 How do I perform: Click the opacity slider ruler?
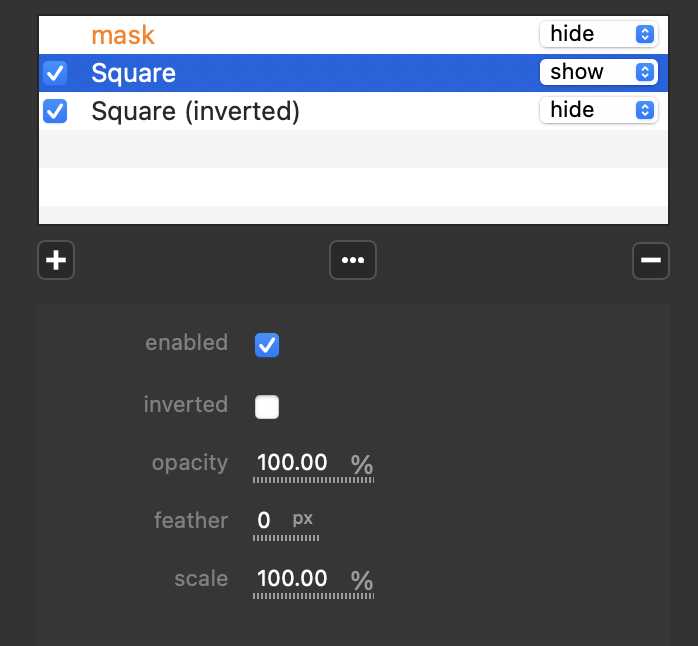tap(313, 480)
